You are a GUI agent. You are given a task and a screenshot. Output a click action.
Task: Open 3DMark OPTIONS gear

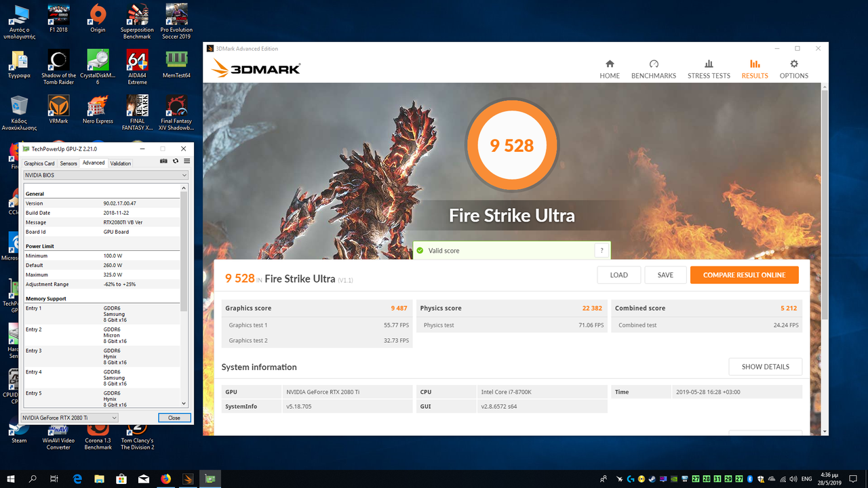[x=794, y=69]
